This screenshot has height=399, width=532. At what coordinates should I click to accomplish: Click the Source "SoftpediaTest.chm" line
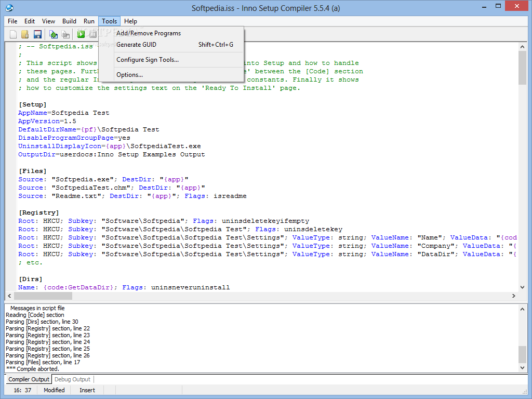pos(112,188)
